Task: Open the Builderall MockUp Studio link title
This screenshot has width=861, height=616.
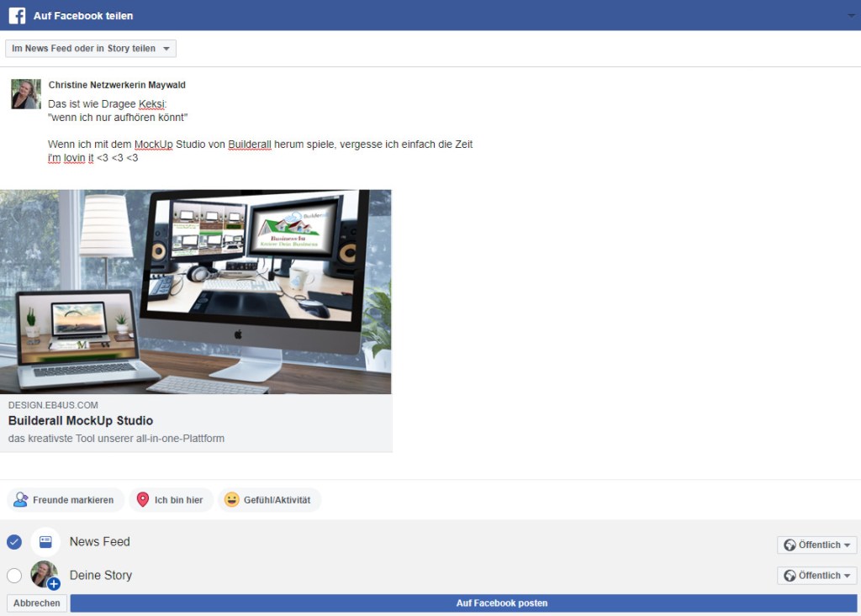Action: 81,421
